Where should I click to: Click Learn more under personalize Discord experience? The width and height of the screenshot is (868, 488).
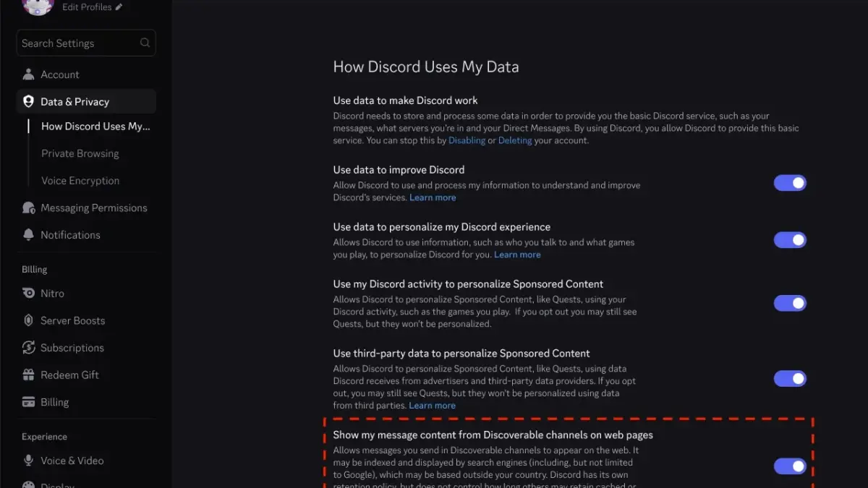517,254
